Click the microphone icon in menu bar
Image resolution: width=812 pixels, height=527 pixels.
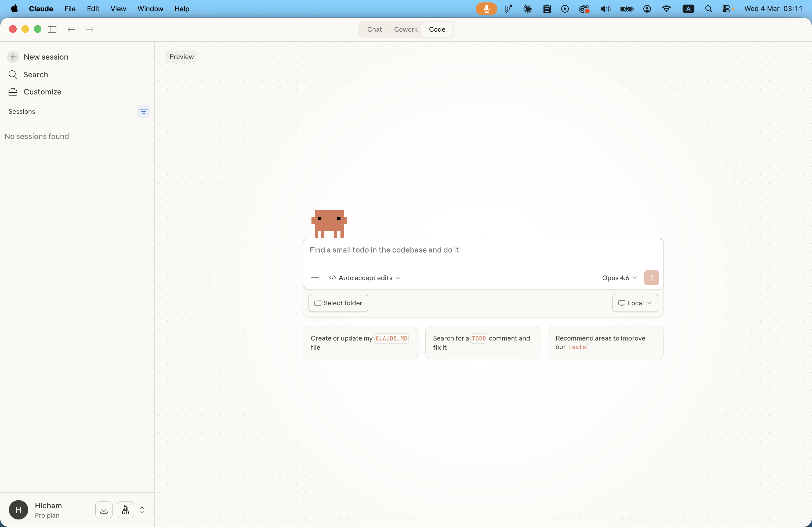(x=486, y=9)
